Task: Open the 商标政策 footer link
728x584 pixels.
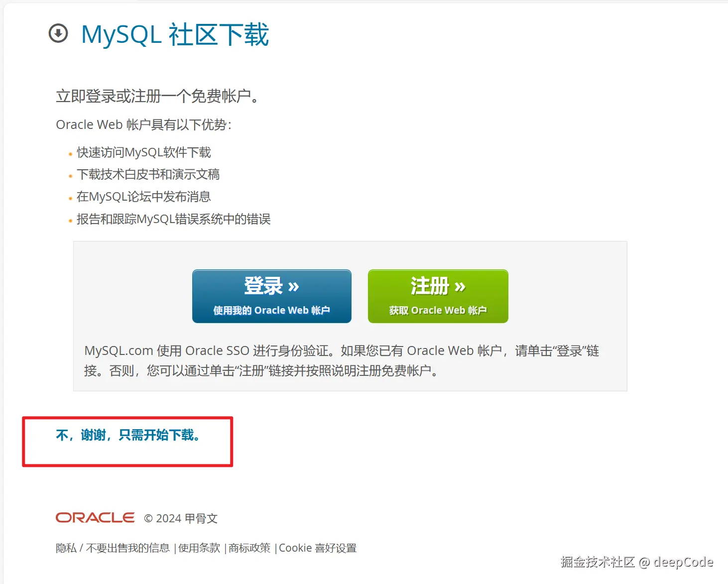Action: (x=249, y=548)
